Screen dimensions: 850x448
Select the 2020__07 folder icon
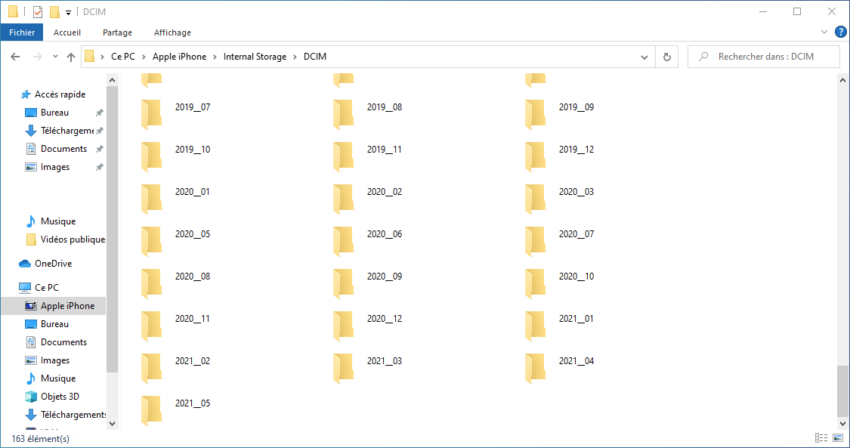pyautogui.click(x=535, y=241)
